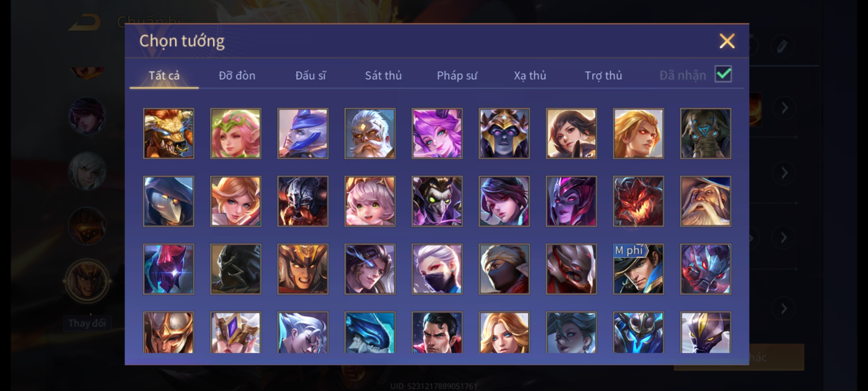Toggle the Đã nhận checkbox

pos(723,74)
